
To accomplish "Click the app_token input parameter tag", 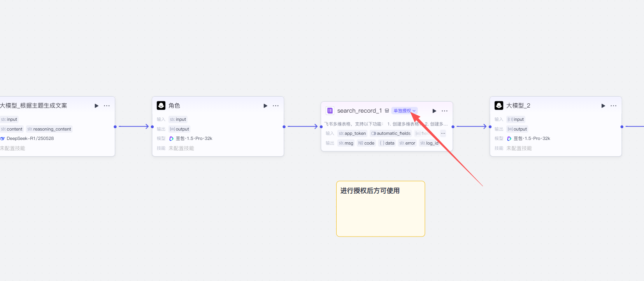I will [352, 133].
